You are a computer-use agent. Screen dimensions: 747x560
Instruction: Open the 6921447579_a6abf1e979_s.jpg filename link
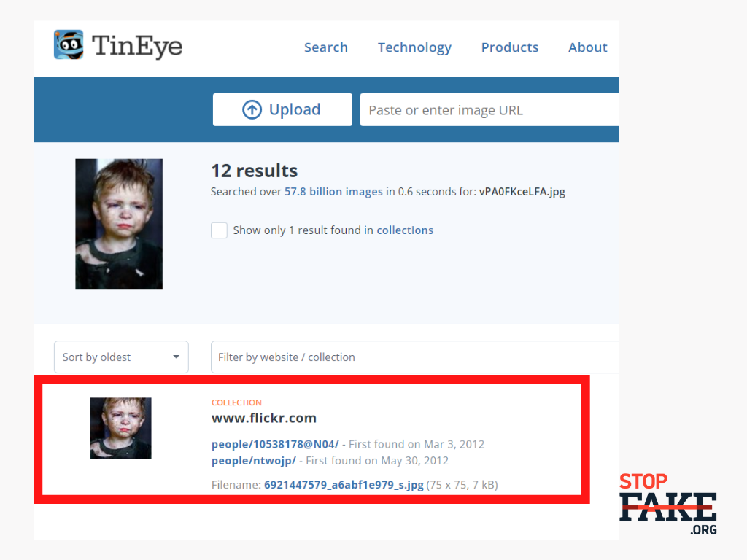pos(344,485)
